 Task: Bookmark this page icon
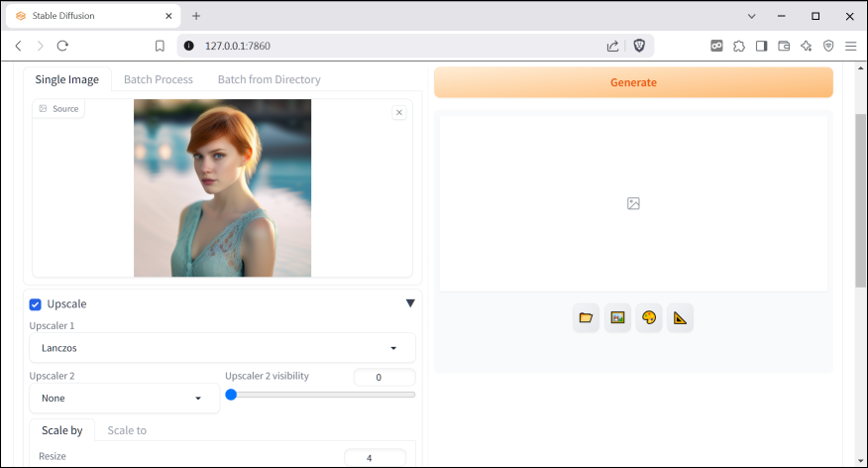point(160,46)
